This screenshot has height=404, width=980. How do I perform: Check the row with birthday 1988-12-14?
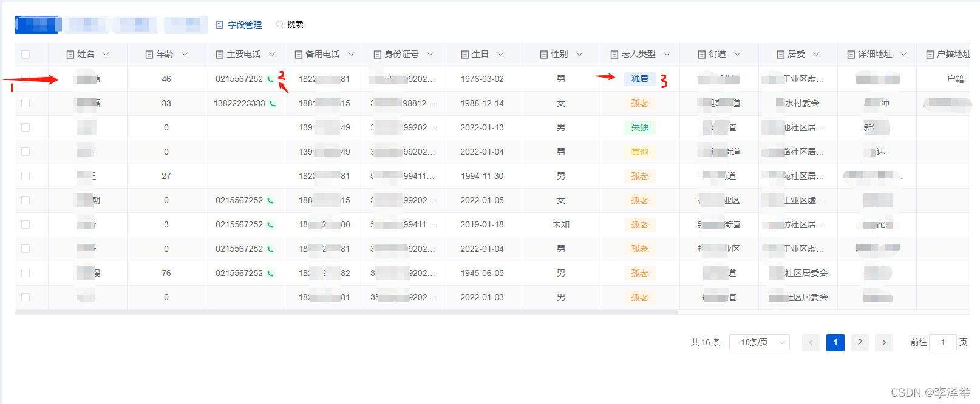(26, 103)
